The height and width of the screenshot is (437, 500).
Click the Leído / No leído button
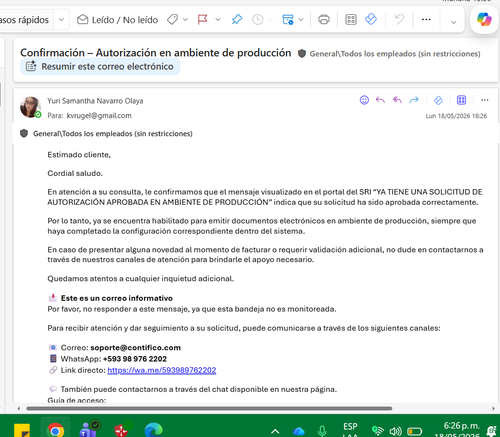coord(117,20)
